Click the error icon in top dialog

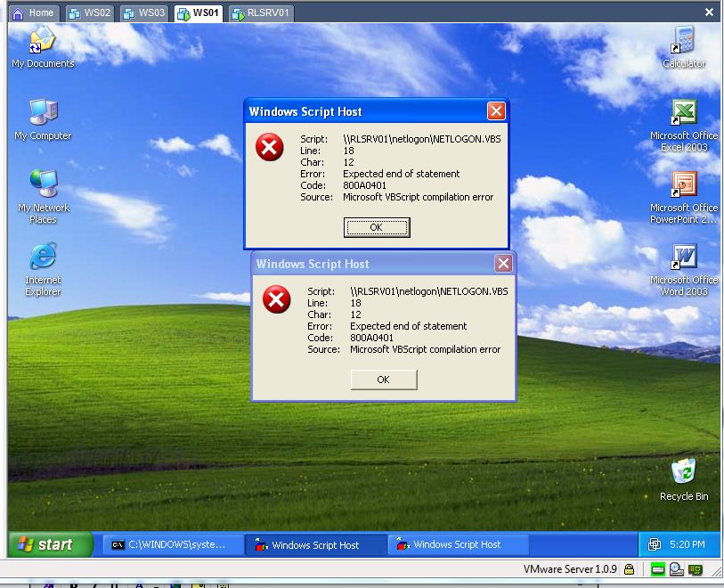[x=270, y=147]
